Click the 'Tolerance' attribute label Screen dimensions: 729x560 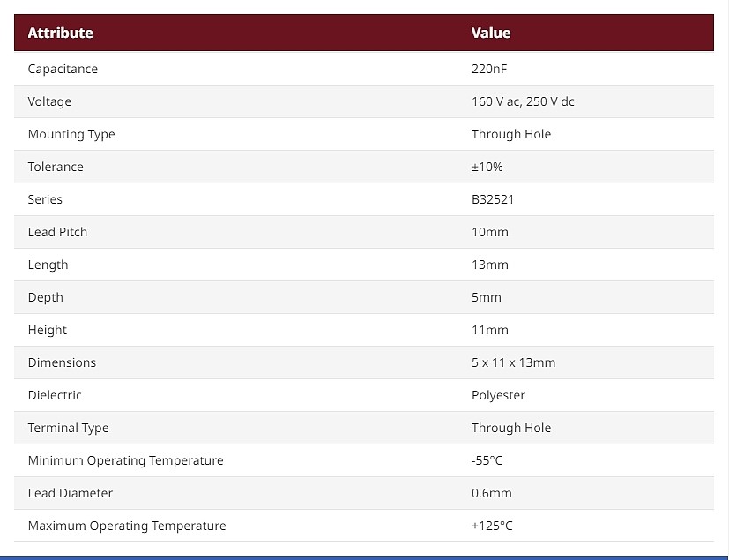[56, 167]
